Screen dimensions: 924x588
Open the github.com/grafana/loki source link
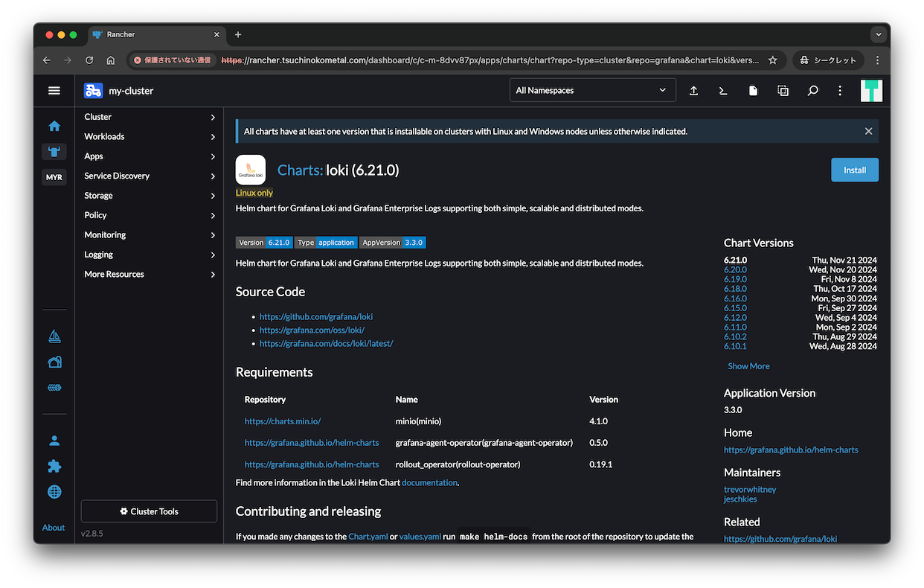(316, 316)
